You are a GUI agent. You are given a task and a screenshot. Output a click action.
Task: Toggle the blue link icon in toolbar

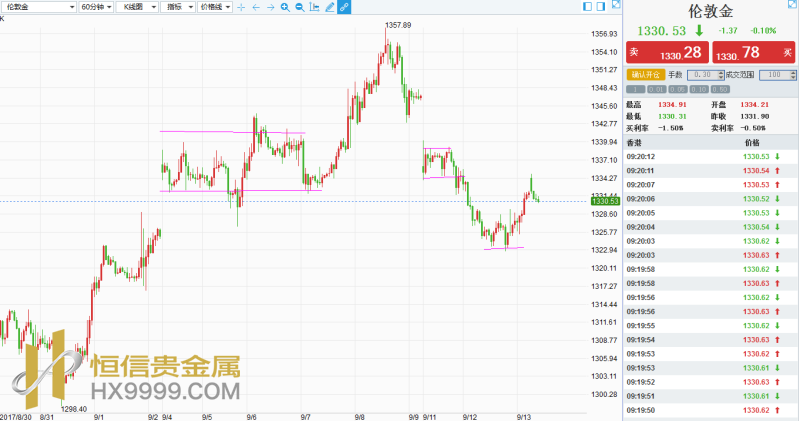344,7
